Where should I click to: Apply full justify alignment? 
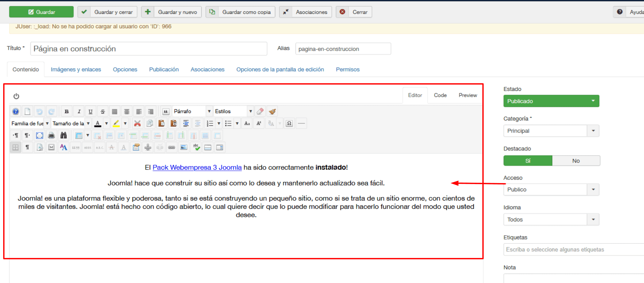click(x=114, y=111)
